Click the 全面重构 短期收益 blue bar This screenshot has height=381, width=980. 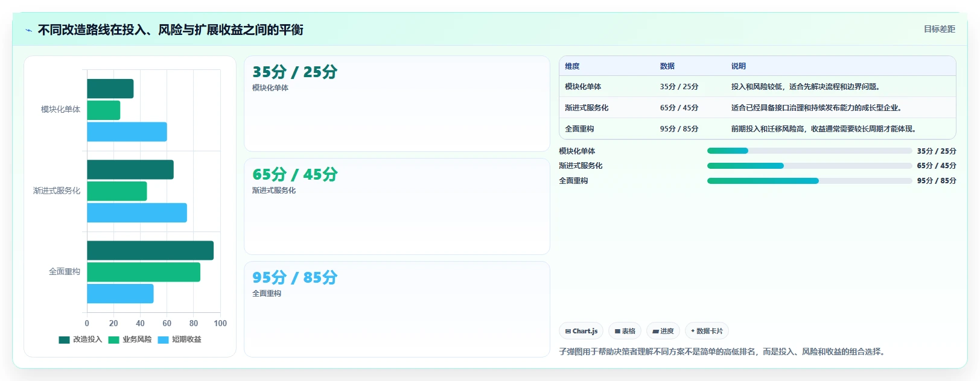pos(120,294)
